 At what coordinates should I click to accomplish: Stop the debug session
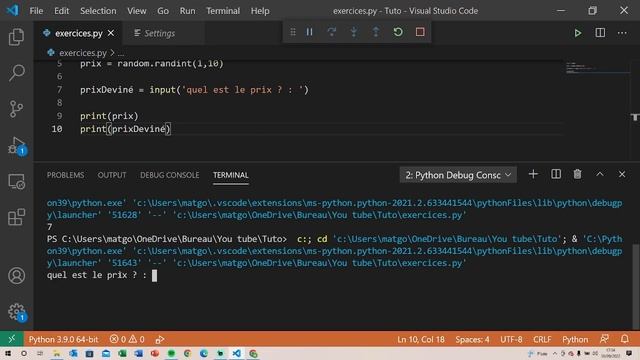420,32
